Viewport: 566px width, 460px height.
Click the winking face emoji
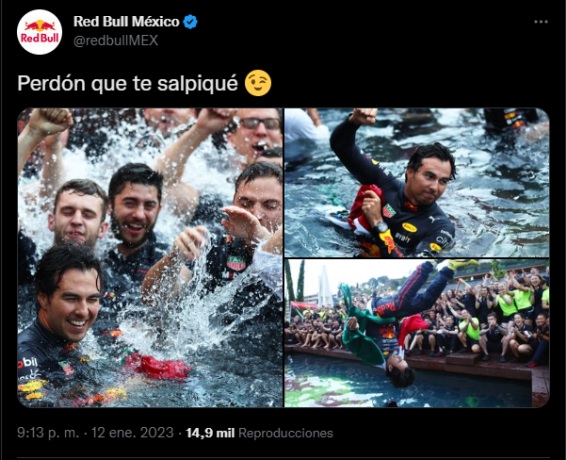258,83
